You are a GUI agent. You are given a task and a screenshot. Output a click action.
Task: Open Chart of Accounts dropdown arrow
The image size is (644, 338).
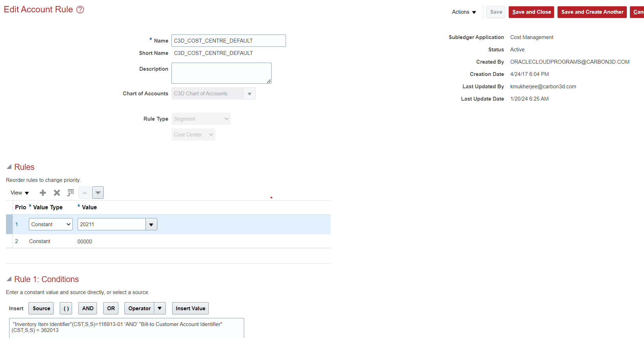tap(250, 94)
